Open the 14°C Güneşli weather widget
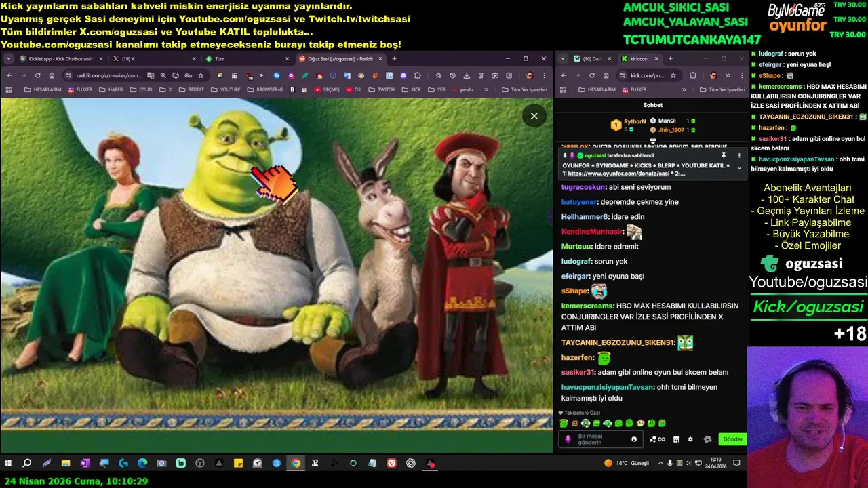The image size is (868, 488). pos(626,464)
